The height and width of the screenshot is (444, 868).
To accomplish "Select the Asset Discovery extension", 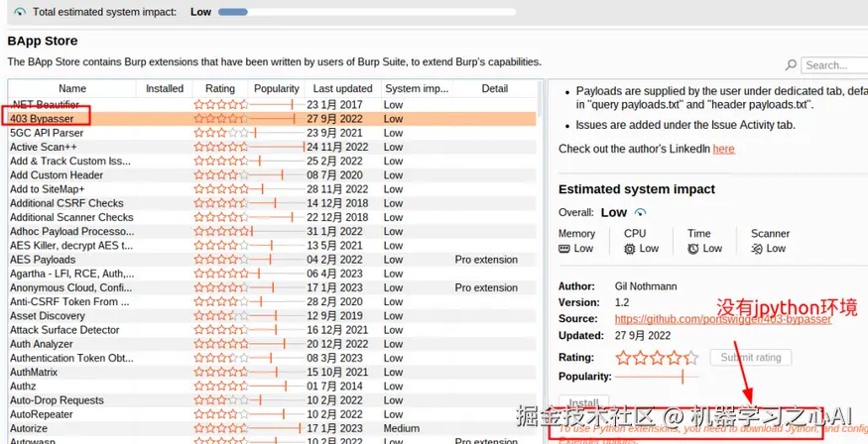I will click(x=272, y=316).
